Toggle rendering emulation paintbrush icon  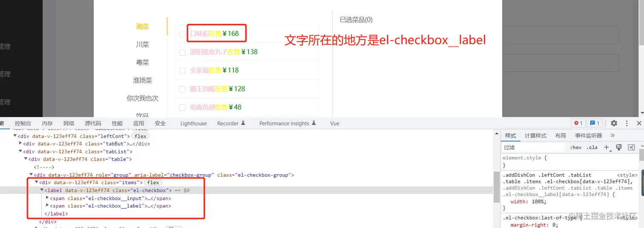coord(619,147)
